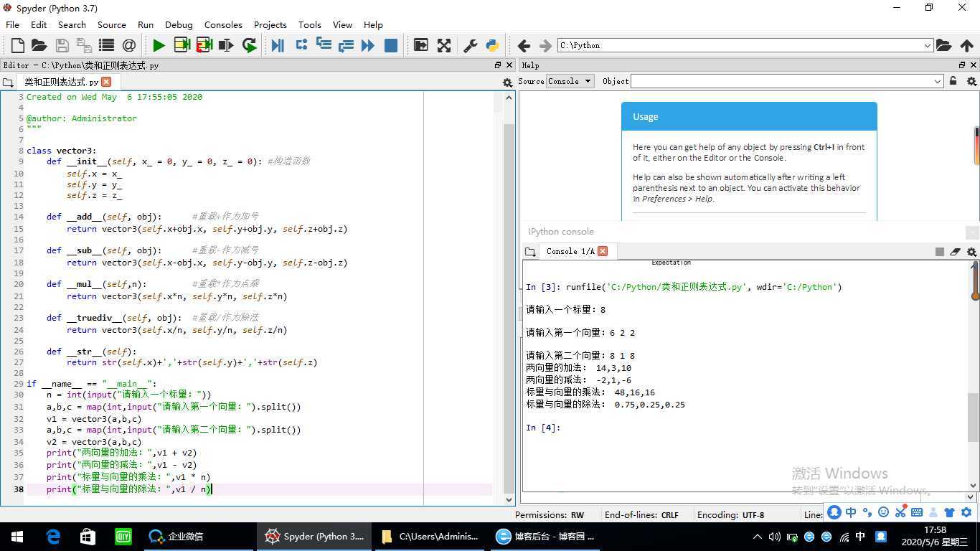The height and width of the screenshot is (551, 980).
Task: Click the Open file toolbar icon
Action: [39, 45]
